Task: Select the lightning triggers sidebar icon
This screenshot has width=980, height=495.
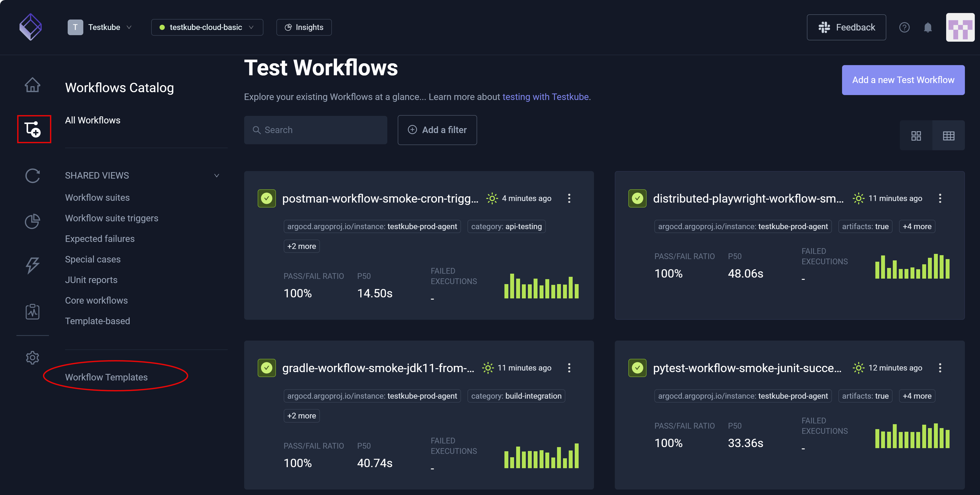Action: click(x=33, y=265)
